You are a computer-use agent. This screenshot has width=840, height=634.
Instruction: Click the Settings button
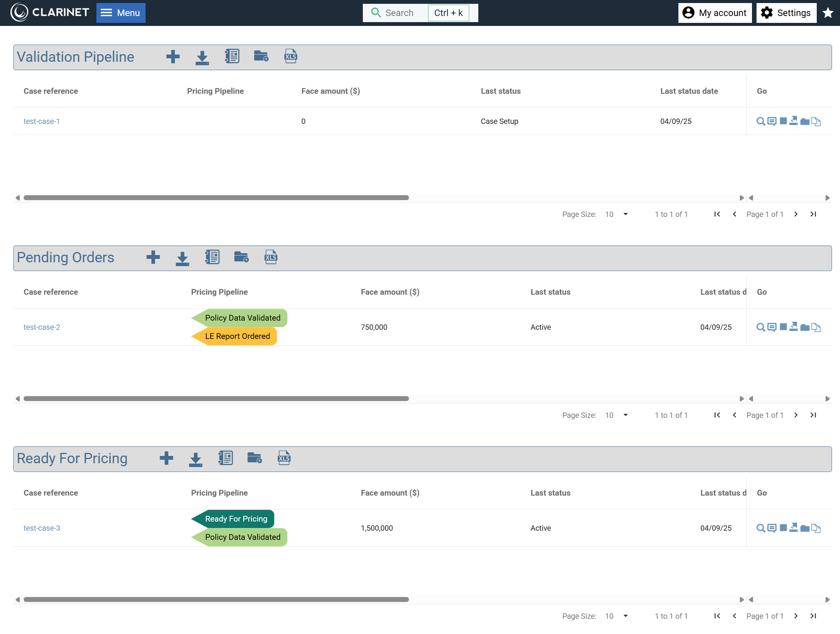786,13
